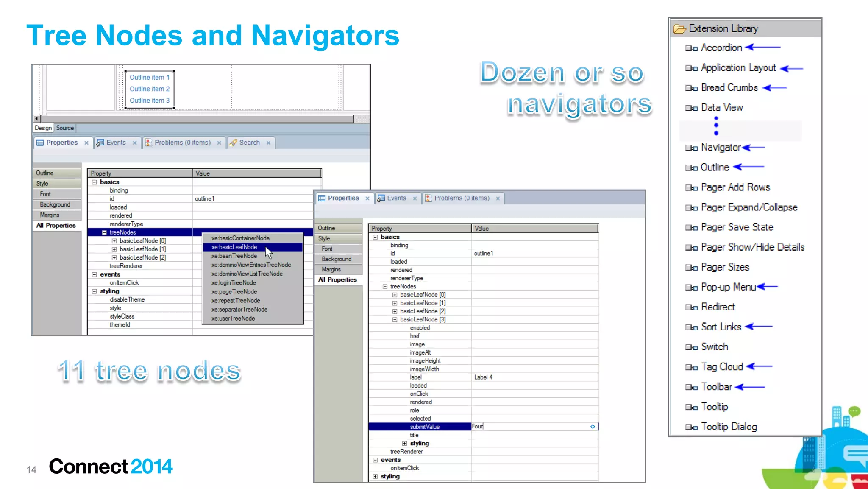Click Events tab icon in right panel
The image size is (868, 489).
(x=381, y=198)
